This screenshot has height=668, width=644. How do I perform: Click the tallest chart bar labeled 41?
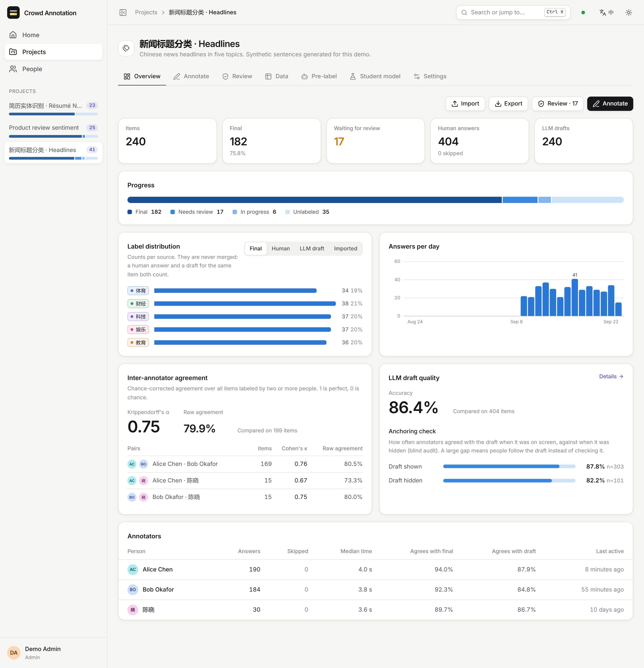[x=574, y=298]
